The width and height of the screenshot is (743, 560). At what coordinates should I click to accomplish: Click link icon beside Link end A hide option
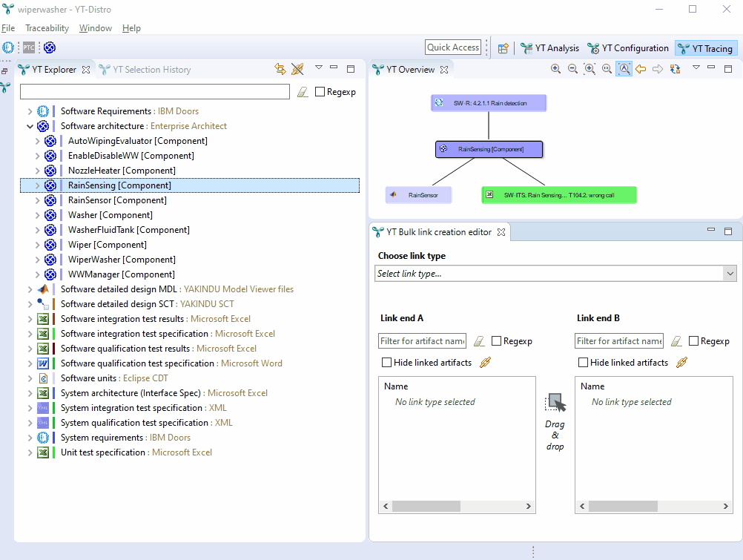pyautogui.click(x=486, y=363)
